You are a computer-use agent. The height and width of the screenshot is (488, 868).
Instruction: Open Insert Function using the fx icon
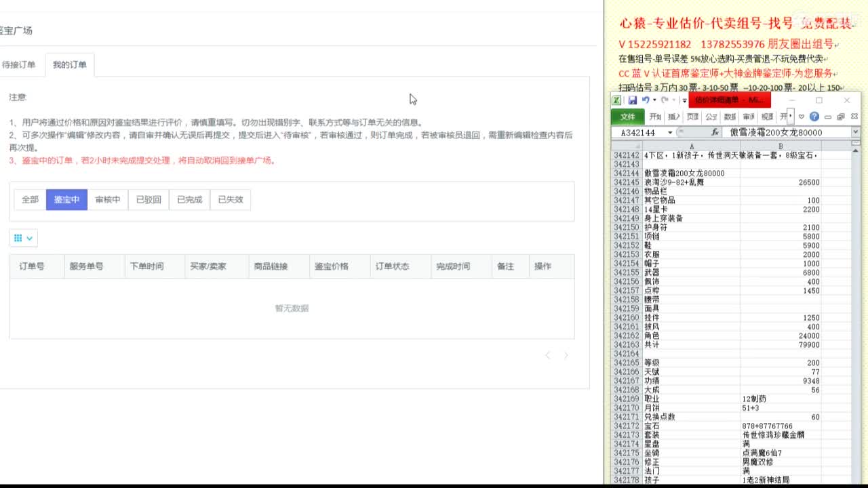click(715, 132)
